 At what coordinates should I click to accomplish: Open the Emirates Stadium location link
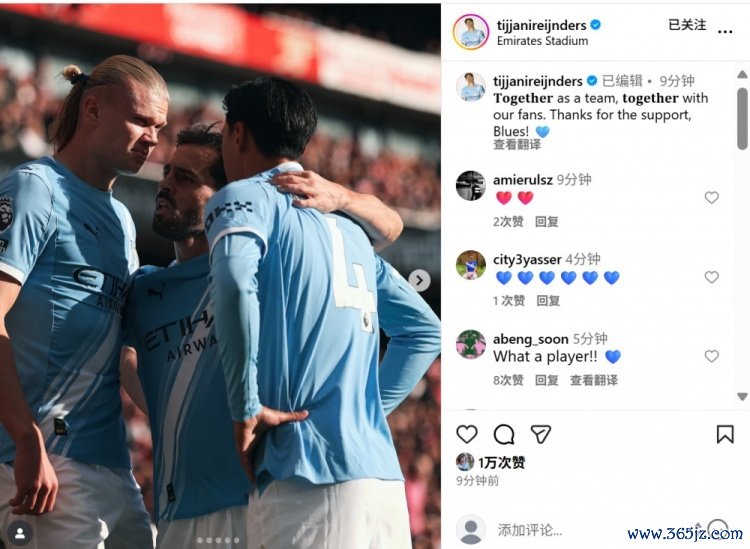tap(542, 41)
